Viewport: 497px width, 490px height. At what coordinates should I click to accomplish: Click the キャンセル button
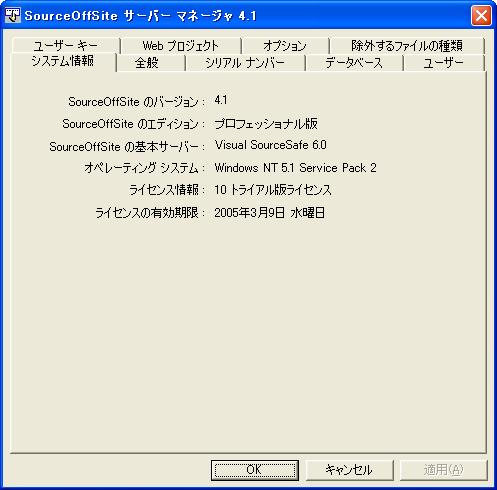pos(349,470)
